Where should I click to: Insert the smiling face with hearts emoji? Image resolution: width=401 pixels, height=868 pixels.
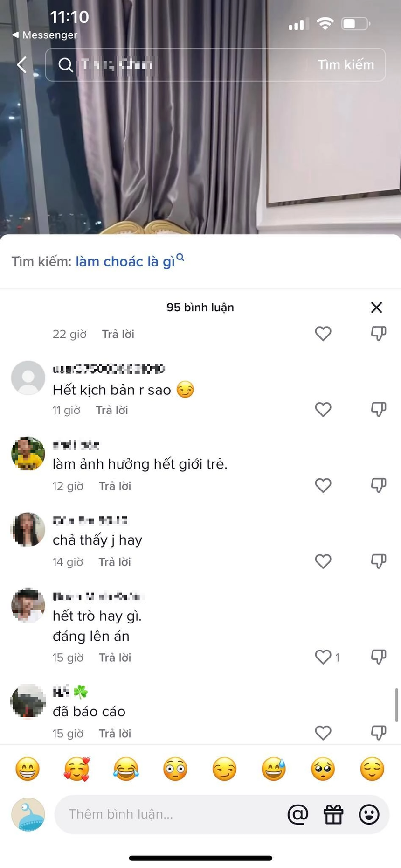pyautogui.click(x=76, y=769)
